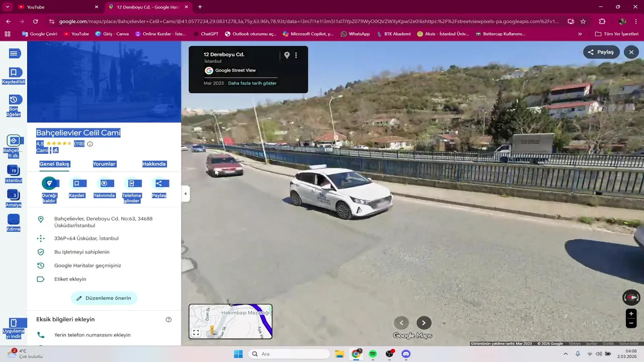Switch to the Genel Bakış tab
The width and height of the screenshot is (644, 362).
click(x=54, y=164)
